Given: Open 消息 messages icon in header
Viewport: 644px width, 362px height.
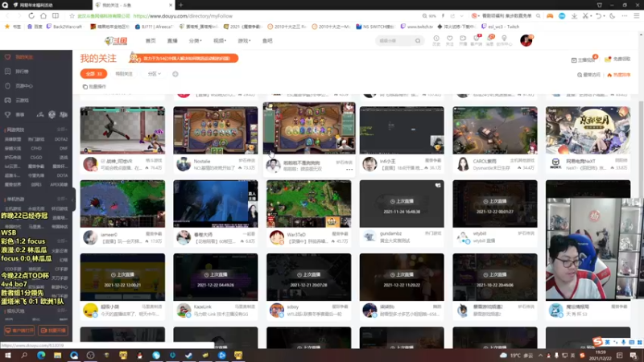Looking at the screenshot, I should pyautogui.click(x=490, y=39).
